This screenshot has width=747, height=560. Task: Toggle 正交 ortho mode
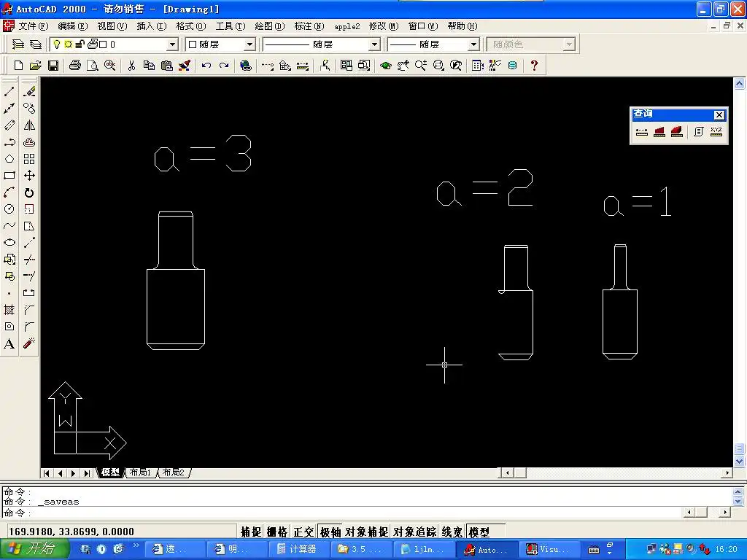[x=303, y=532]
